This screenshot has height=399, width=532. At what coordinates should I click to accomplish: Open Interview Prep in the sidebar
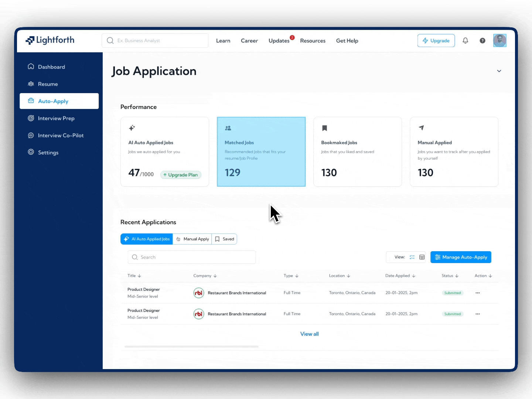pos(56,118)
